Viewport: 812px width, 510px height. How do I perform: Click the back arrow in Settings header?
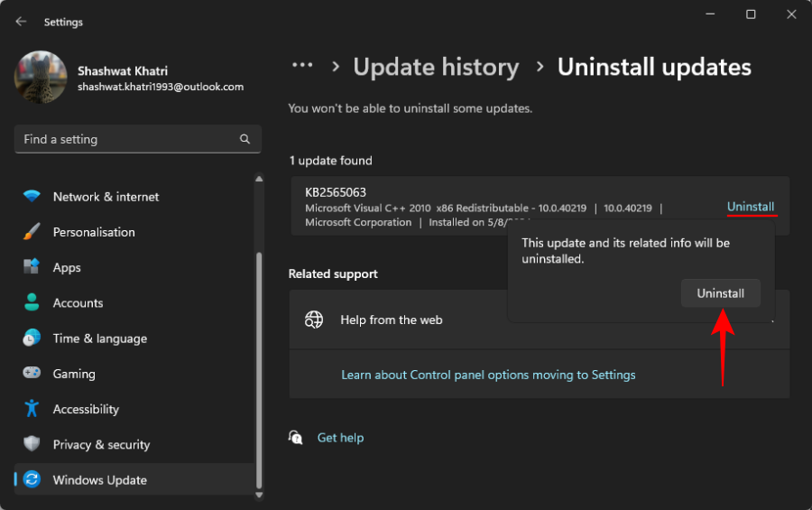point(21,22)
